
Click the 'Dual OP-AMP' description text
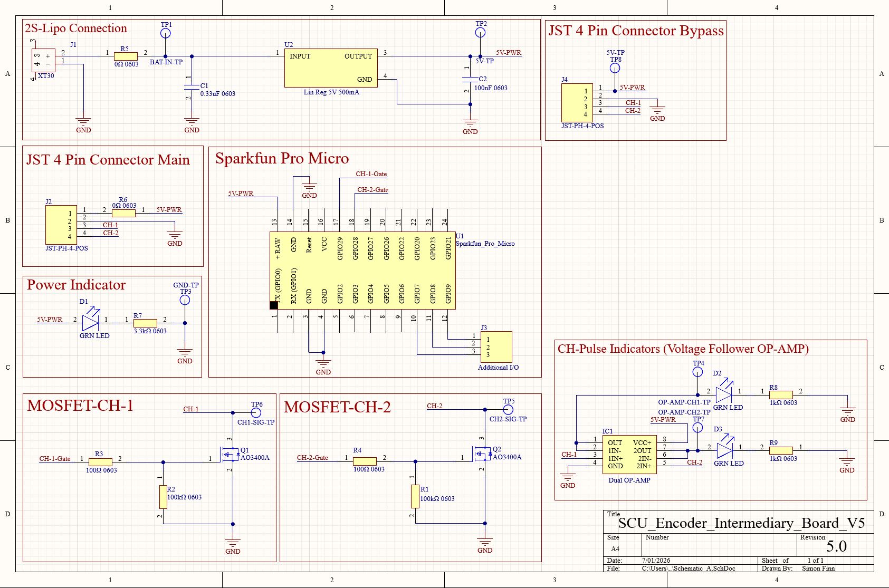(629, 480)
